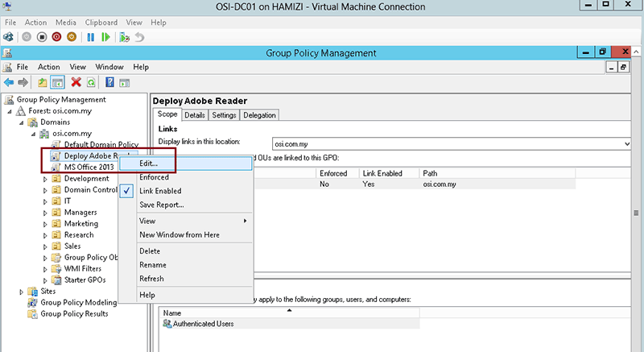Toggle Enforced in context menu
The height and width of the screenshot is (352, 644).
click(x=186, y=177)
